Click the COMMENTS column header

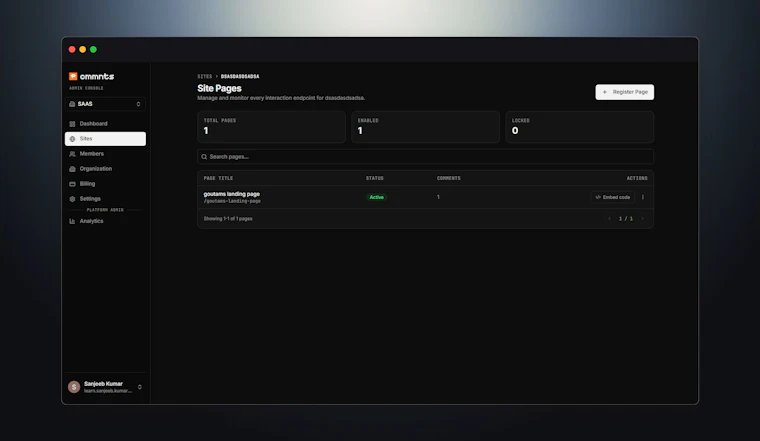(x=448, y=178)
